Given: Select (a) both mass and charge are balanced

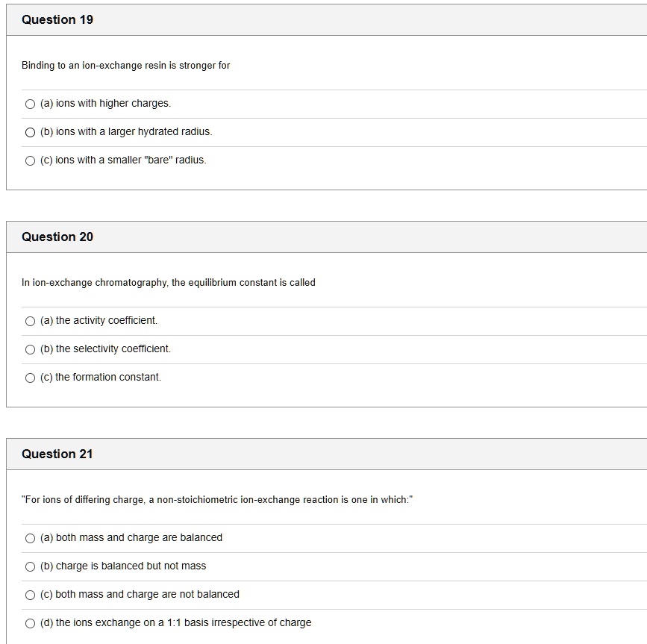Looking at the screenshot, I should point(30,538).
